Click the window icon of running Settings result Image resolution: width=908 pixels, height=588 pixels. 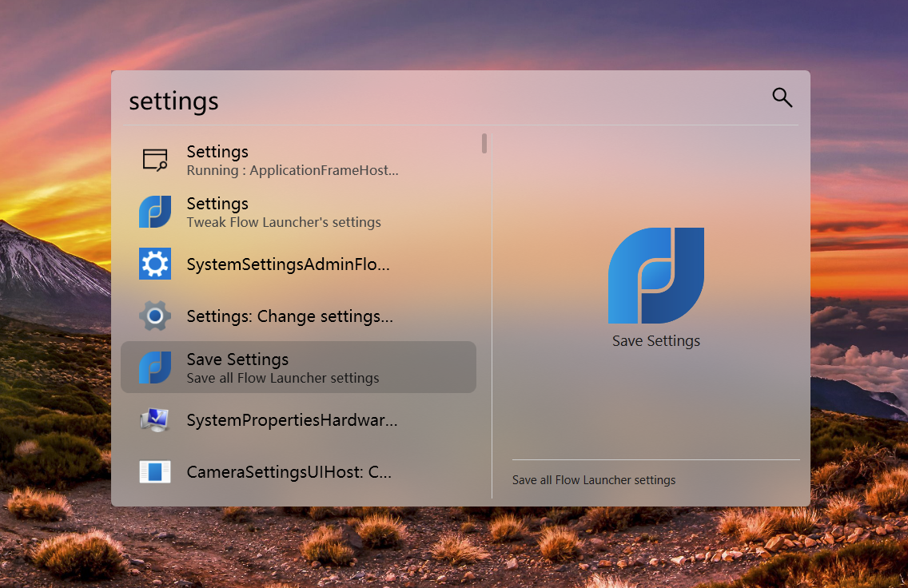click(154, 160)
